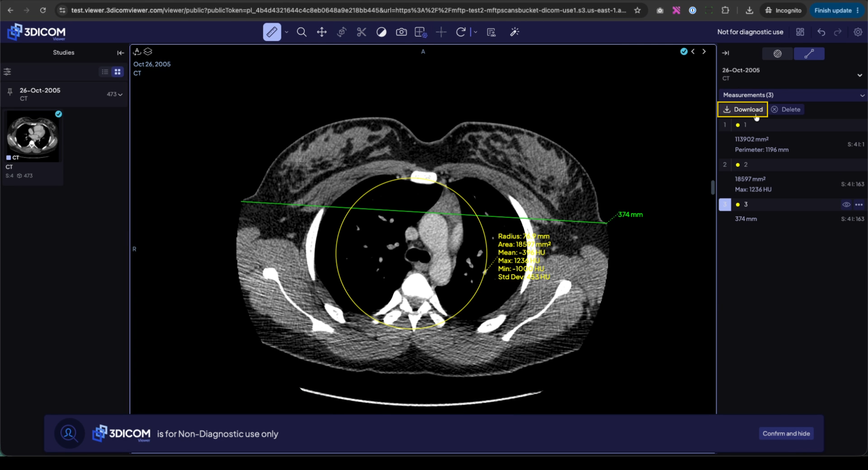868x470 pixels.
Task: Click the Perimeter: 1196 mm text
Action: [x=762, y=150]
